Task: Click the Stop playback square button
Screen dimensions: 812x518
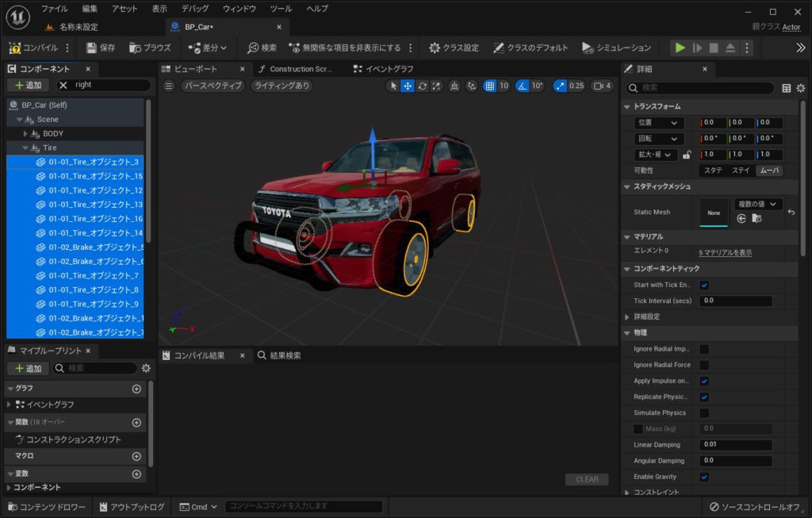Action: click(x=714, y=48)
